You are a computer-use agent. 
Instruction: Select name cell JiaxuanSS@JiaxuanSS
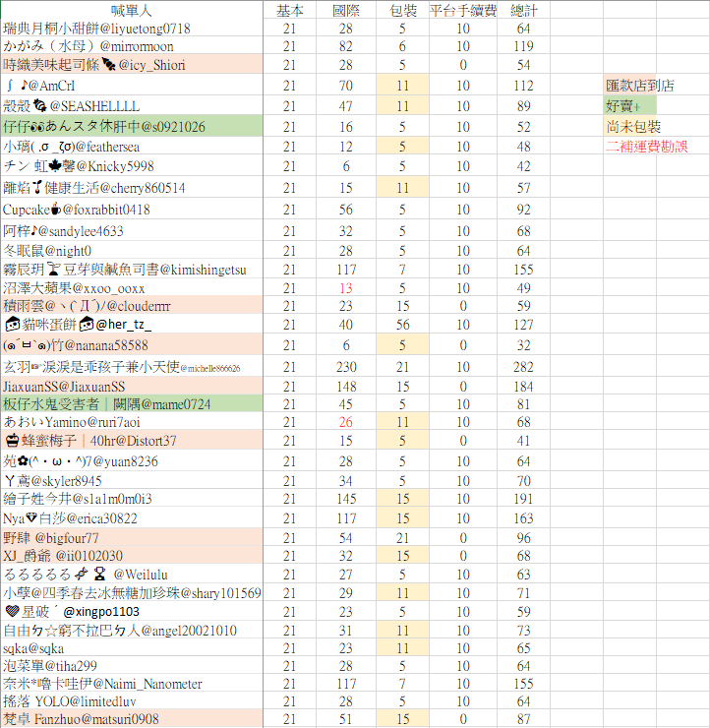[x=132, y=387]
